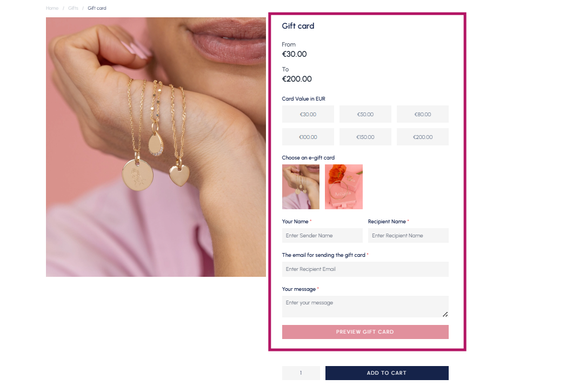Focus the Recipient Name field
Screen dimensions: 566x392
tap(408, 235)
